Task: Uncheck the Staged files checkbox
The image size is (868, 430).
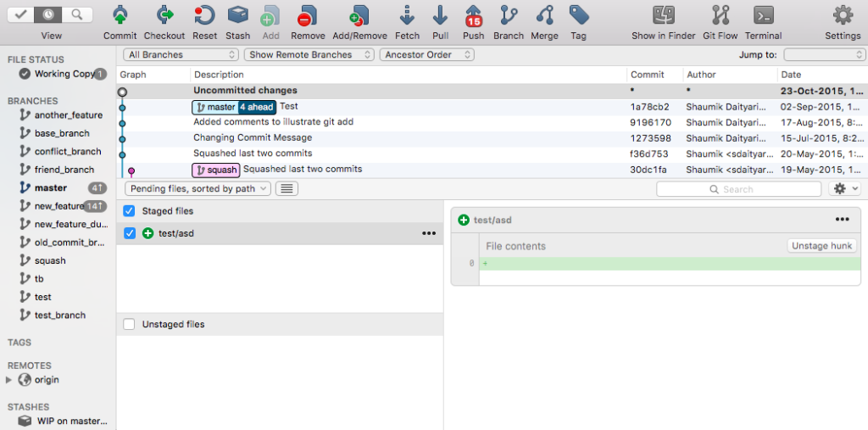Action: [129, 210]
